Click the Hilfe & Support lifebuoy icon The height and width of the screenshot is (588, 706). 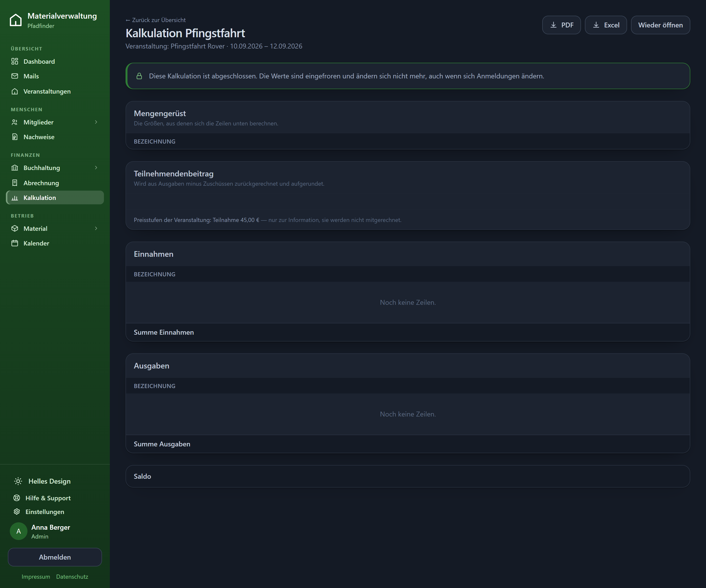point(17,498)
